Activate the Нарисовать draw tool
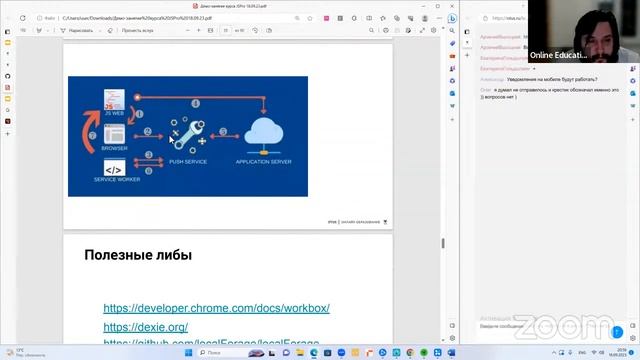Image resolution: width=640 pixels, height=360 pixels. (77, 31)
